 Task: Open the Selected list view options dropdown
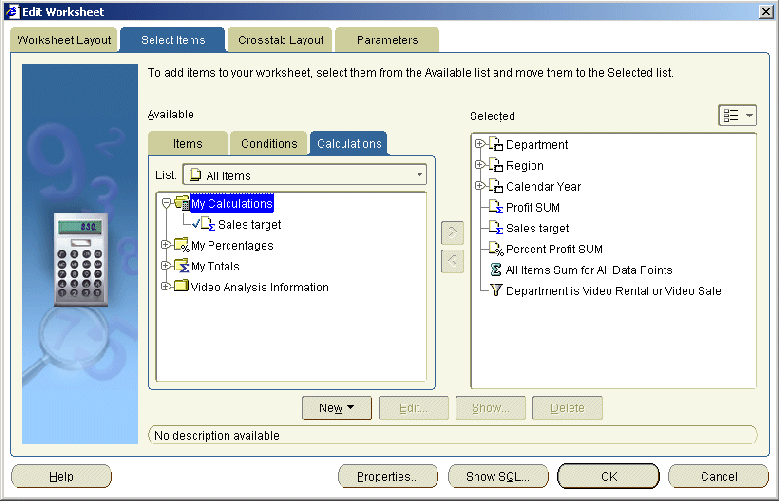pyautogui.click(x=737, y=116)
